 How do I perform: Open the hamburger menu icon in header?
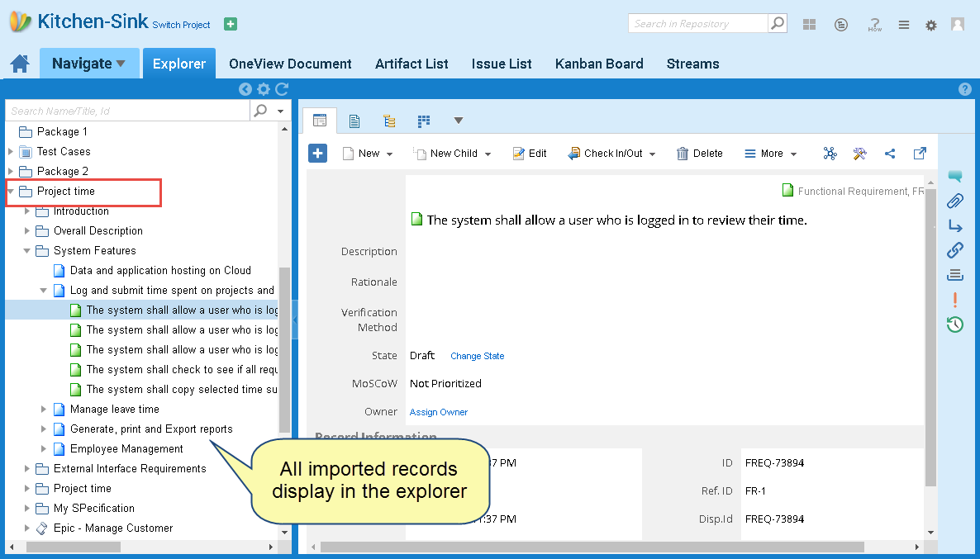(904, 25)
